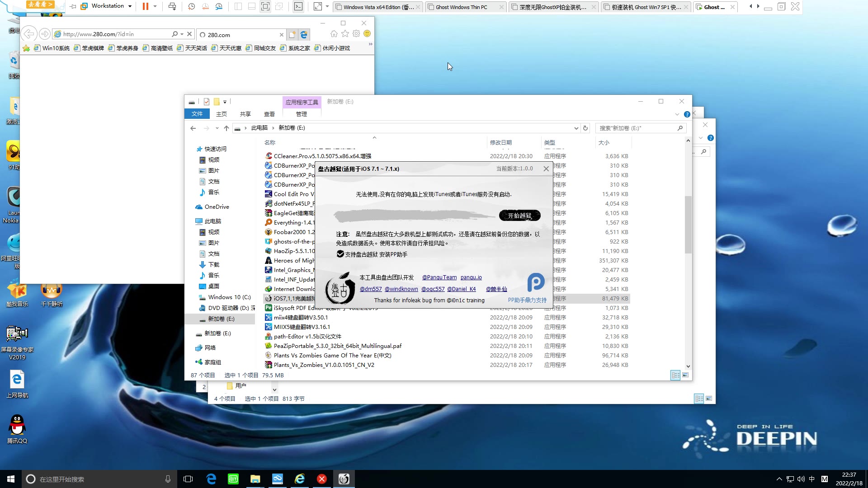Open the Windows Start menu
Screen dimensions: 868x488
(x=11, y=479)
